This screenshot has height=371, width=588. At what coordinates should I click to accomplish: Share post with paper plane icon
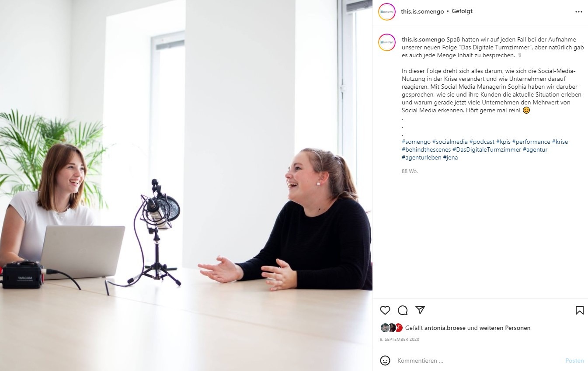[x=420, y=310]
